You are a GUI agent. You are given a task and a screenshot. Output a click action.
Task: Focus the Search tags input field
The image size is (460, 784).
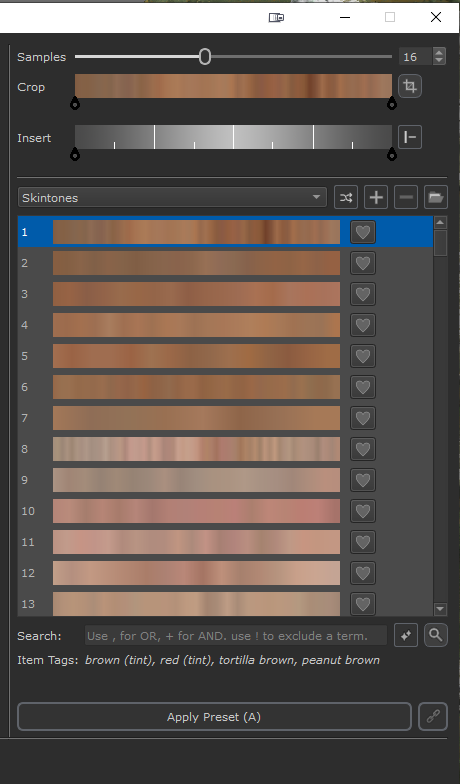click(236, 636)
